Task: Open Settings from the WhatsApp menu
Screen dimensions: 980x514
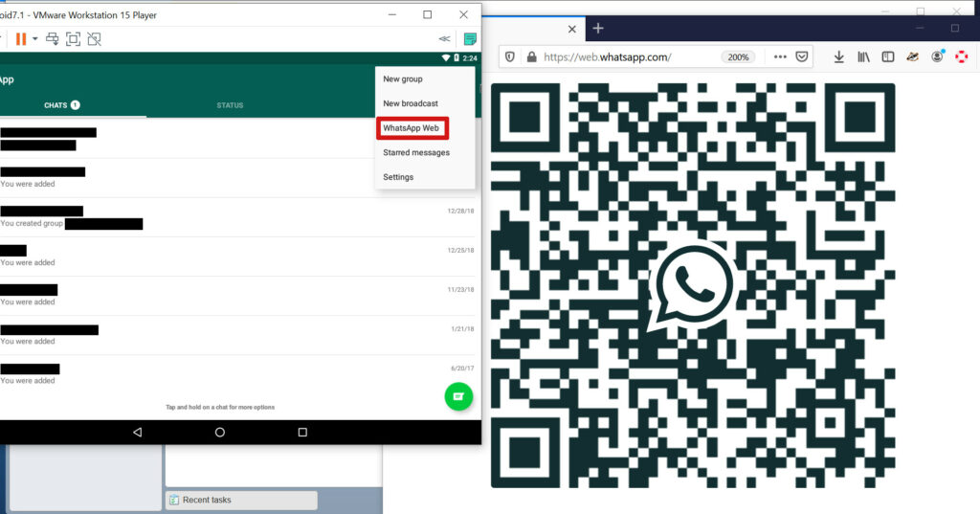Action: (398, 177)
